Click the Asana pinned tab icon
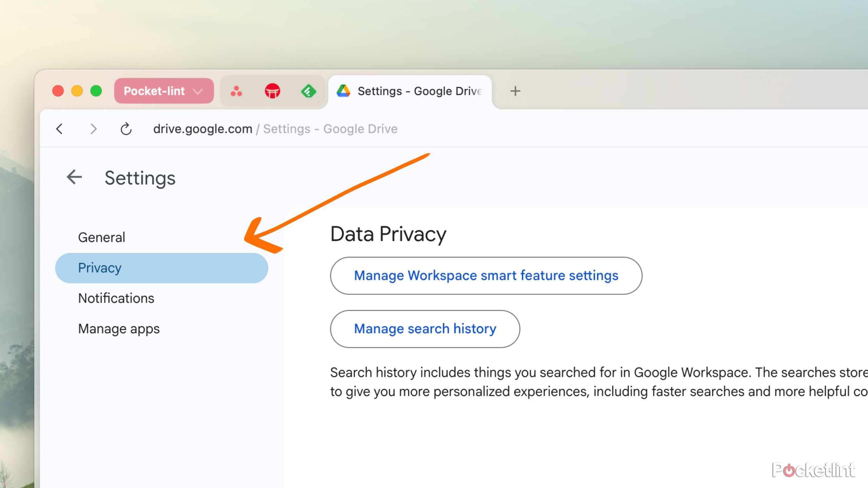The image size is (868, 488). tap(236, 91)
